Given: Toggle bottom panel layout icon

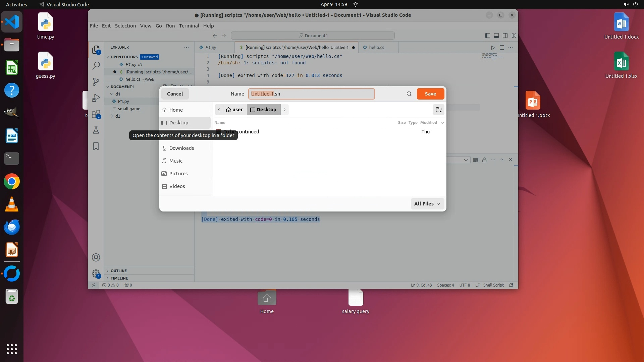Looking at the screenshot, I should [496, 36].
